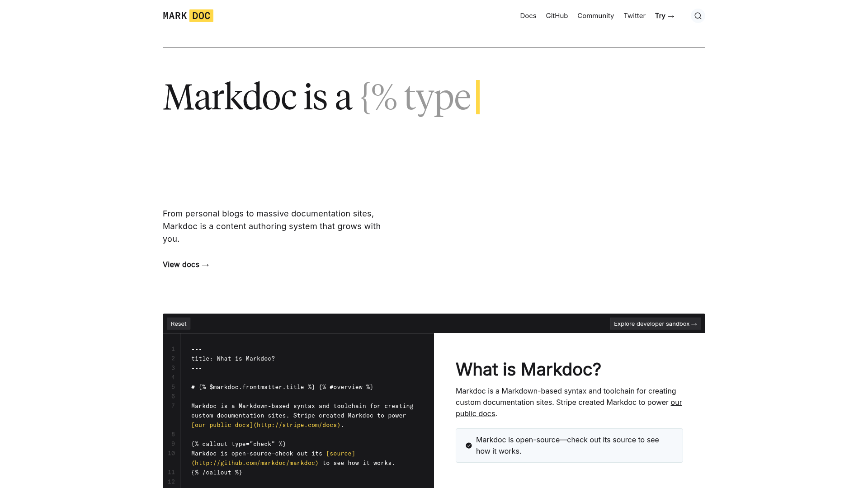Click the 'From personal blogs' intro paragraph
The height and width of the screenshot is (488, 868).
[272, 226]
